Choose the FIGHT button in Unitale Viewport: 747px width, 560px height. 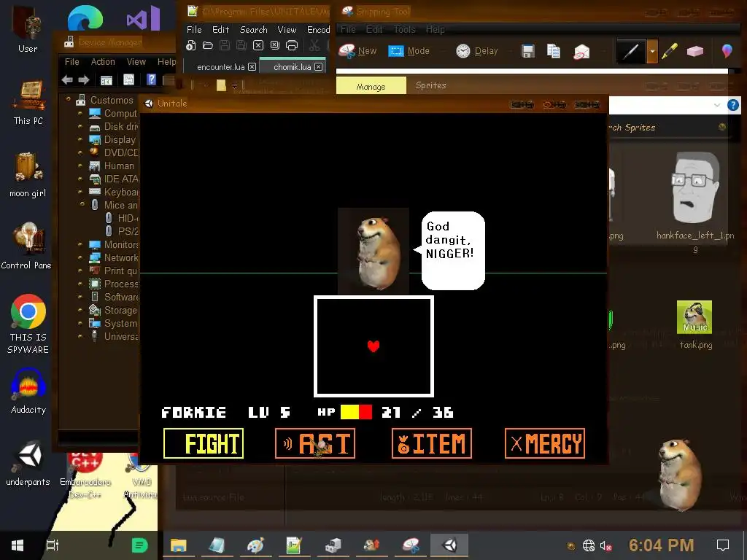click(204, 443)
